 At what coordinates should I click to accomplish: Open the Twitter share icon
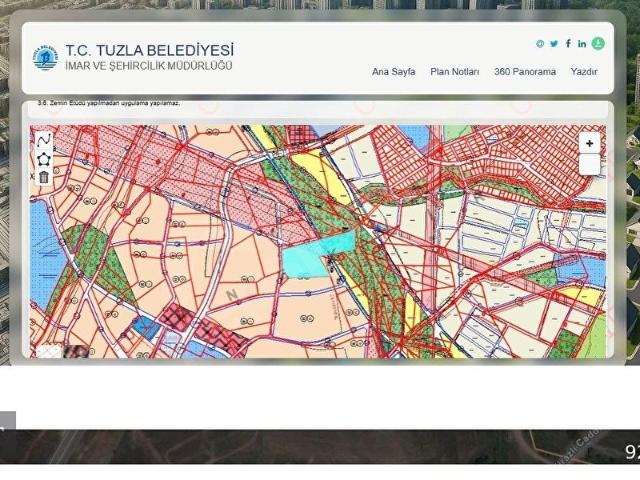(554, 44)
